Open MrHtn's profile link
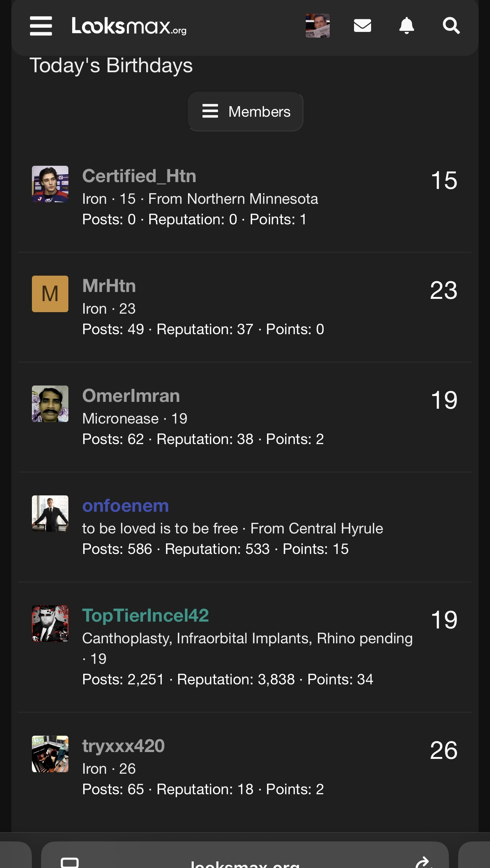This screenshot has width=490, height=868. 109,286
